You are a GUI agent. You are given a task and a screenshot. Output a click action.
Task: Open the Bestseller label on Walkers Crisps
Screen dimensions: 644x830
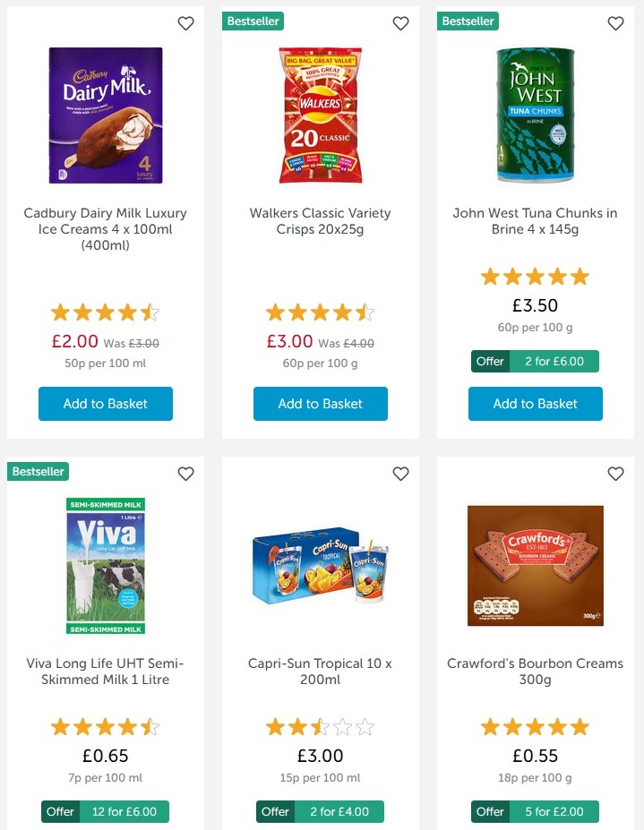[x=253, y=21]
